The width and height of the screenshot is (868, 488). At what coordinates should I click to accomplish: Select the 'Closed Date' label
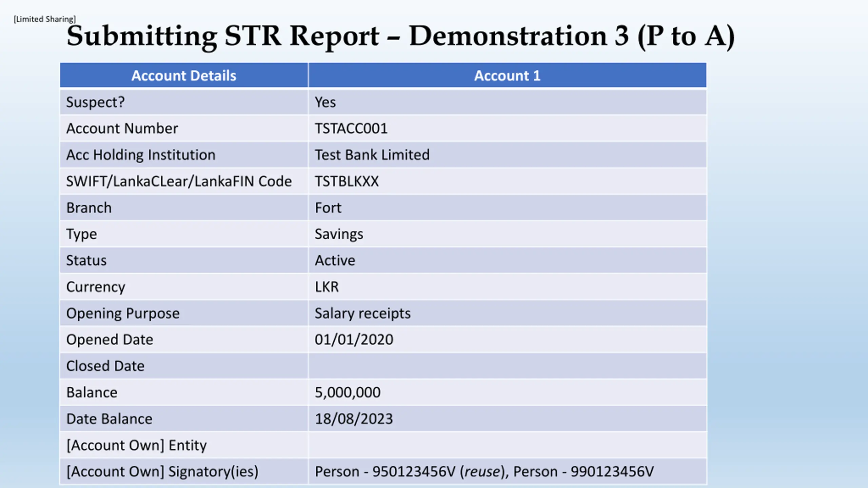105,366
